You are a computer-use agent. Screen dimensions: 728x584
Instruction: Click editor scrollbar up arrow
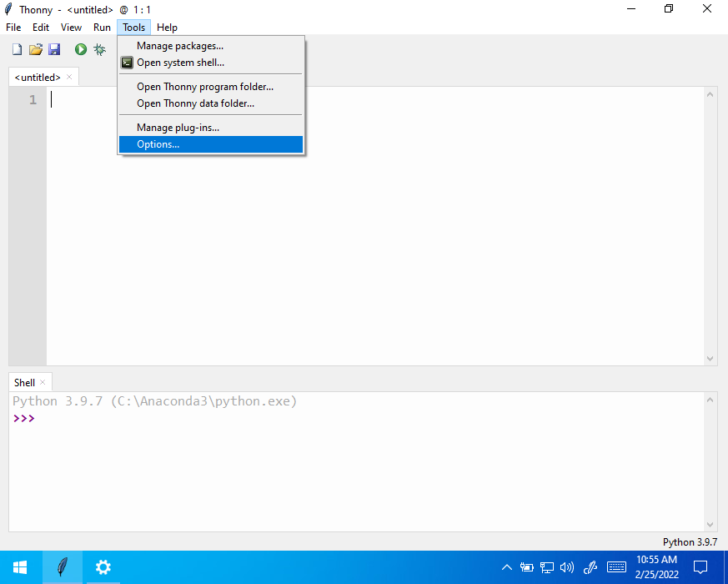point(710,94)
